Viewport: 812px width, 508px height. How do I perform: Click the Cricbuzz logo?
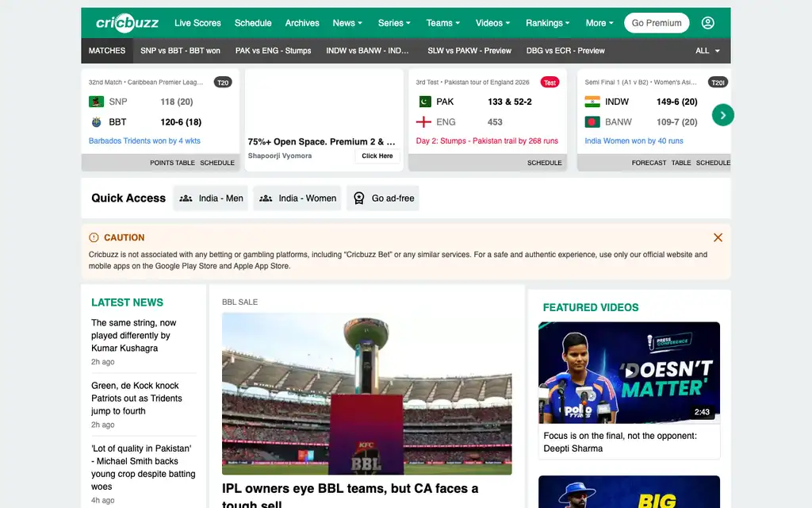[127, 23]
